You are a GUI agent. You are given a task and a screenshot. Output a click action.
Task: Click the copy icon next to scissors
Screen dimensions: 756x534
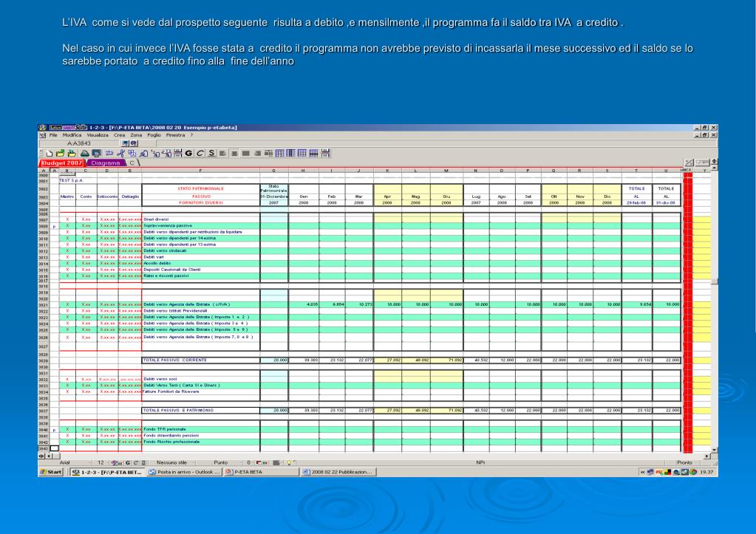(132, 154)
